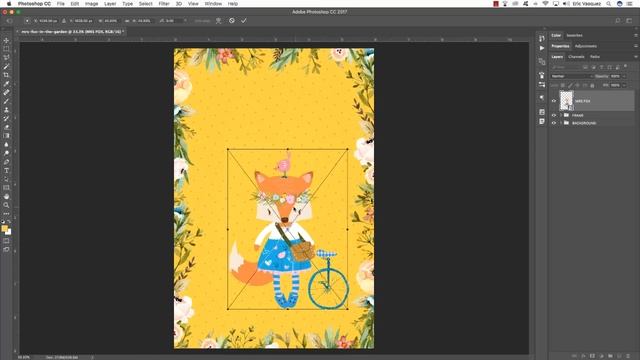Open the Color panel options menu
Viewport: 640px width, 360px height.
point(636,36)
